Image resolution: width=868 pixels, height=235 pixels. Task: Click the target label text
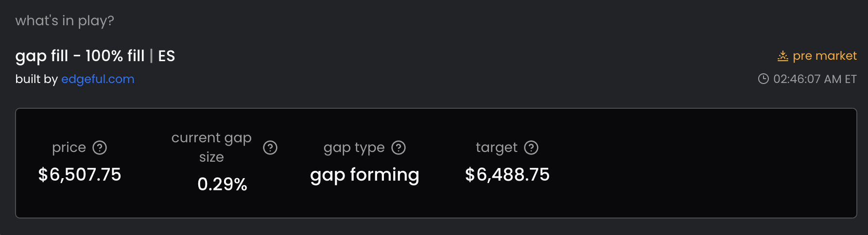(497, 148)
